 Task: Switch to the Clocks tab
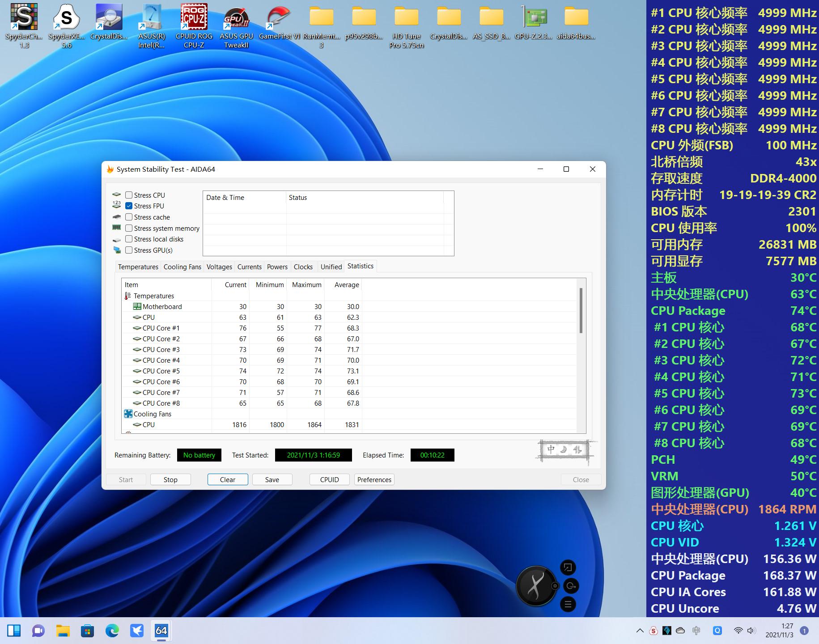303,267
